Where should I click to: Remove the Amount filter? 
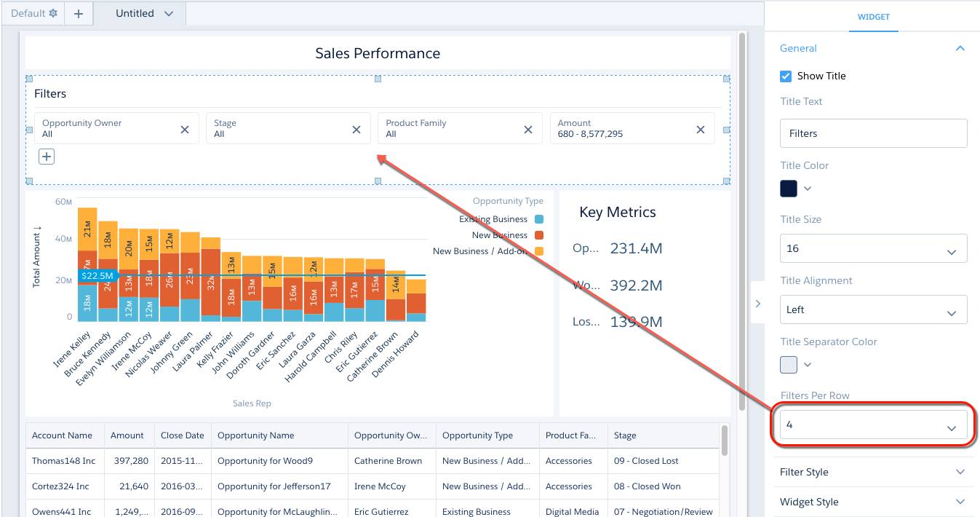tap(700, 128)
